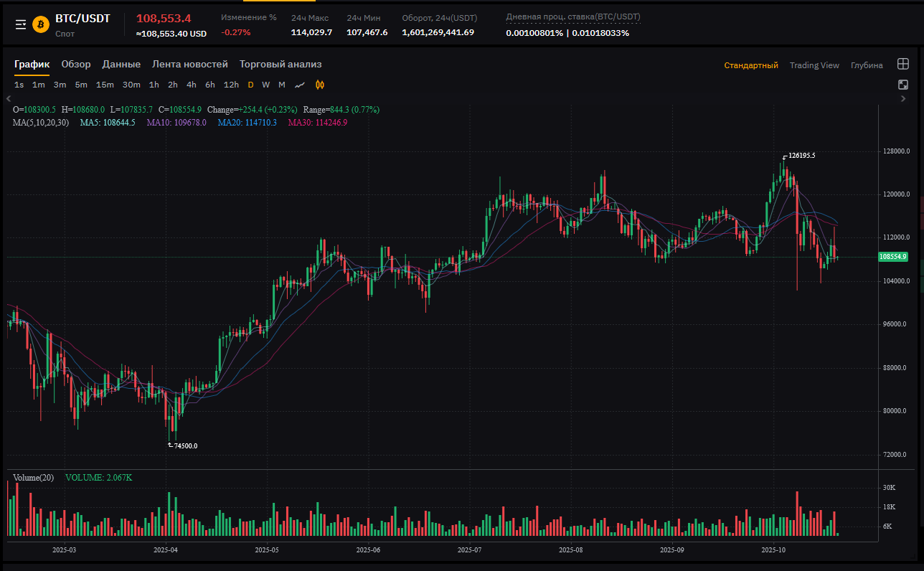Open the trading pair list menu icon
Viewport: 924px width, 571px height.
[x=21, y=24]
